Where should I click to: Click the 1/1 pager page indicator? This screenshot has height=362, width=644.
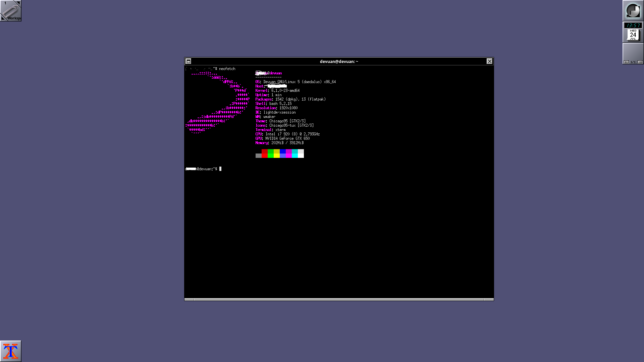pyautogui.click(x=633, y=62)
